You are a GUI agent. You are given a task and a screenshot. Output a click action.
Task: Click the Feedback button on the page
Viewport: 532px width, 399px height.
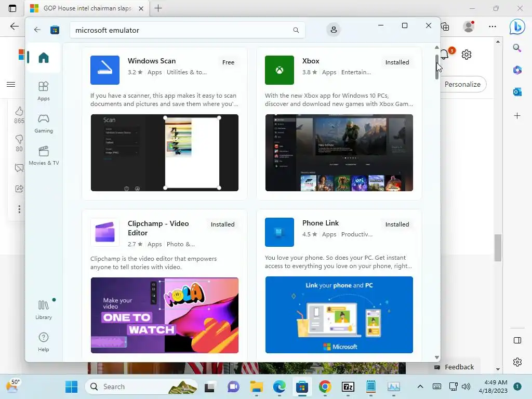click(x=454, y=367)
